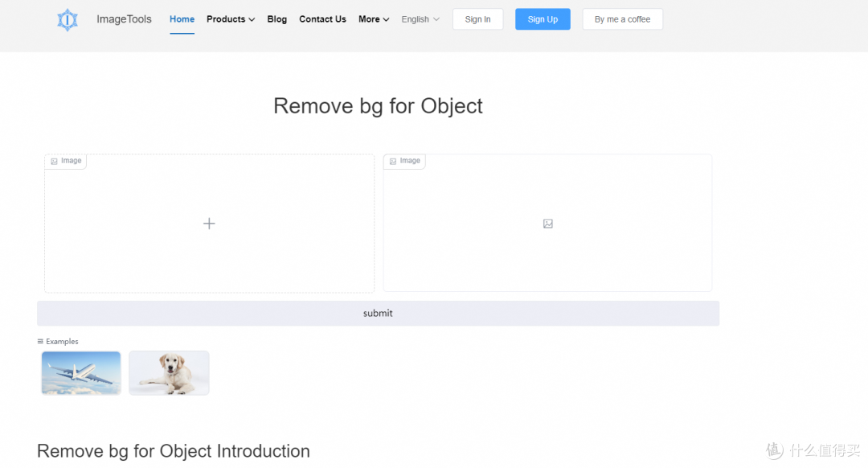Click the By me a coffee button

click(x=622, y=19)
